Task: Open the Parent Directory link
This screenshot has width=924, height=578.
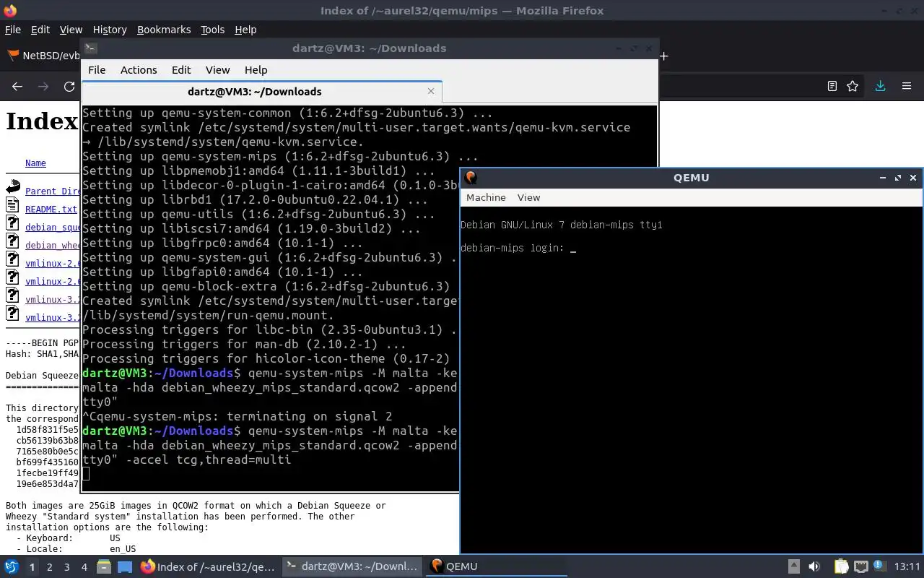Action: 52,191
